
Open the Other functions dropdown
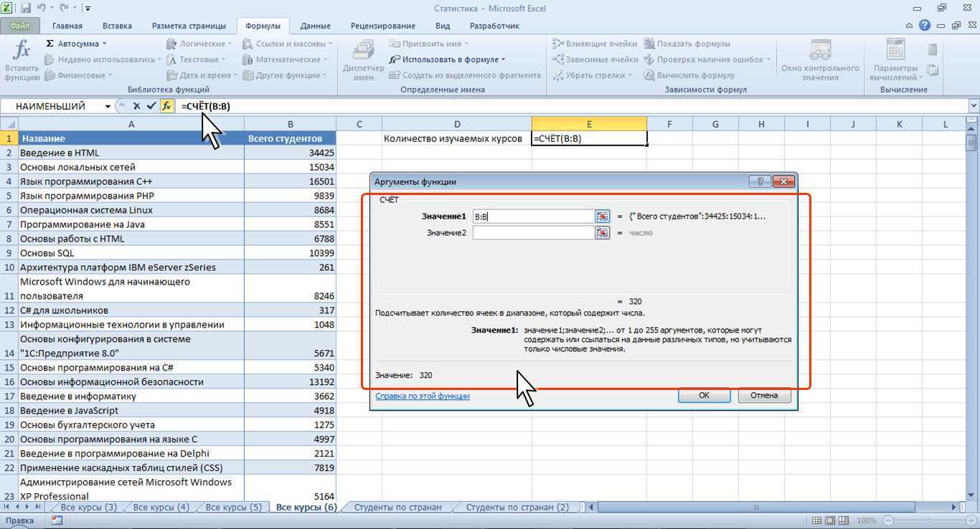(285, 75)
